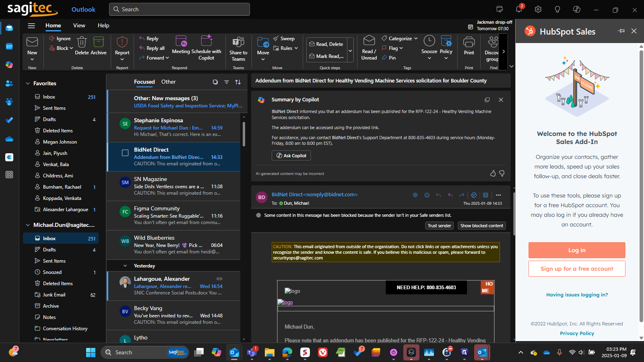The width and height of the screenshot is (644, 362).
Task: Click Share to Teams in ribbon
Action: [238, 48]
